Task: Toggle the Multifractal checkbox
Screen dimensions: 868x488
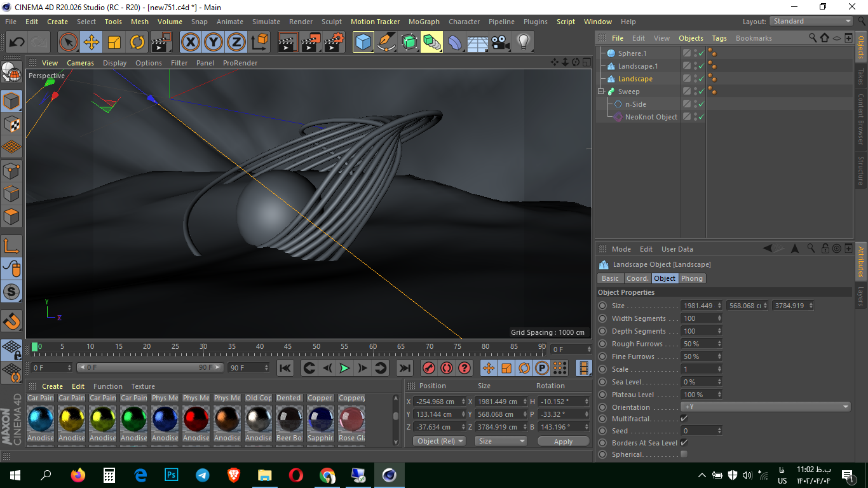Action: click(x=684, y=419)
